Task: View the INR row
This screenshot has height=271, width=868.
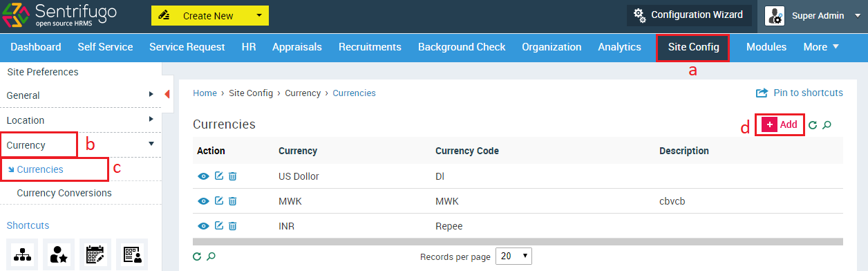Action: [203, 226]
